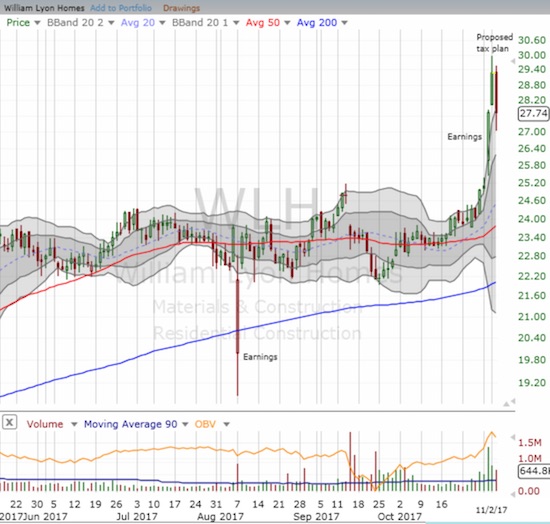Select the Volume label
550x524 pixels.
coord(45,424)
